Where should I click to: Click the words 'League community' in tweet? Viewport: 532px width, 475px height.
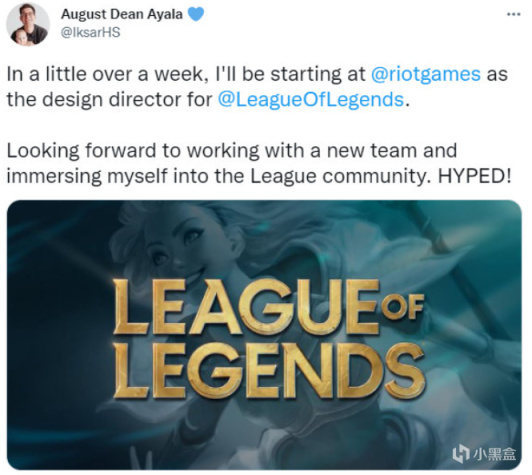pyautogui.click(x=338, y=176)
